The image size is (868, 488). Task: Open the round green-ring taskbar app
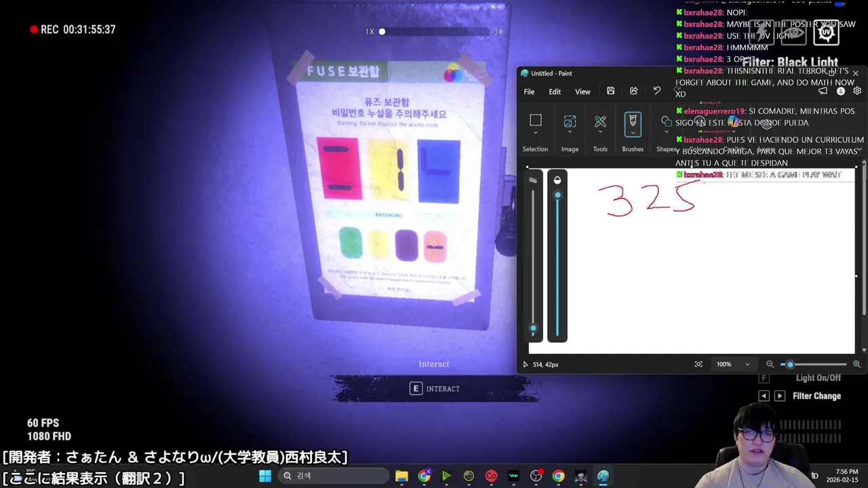469,476
